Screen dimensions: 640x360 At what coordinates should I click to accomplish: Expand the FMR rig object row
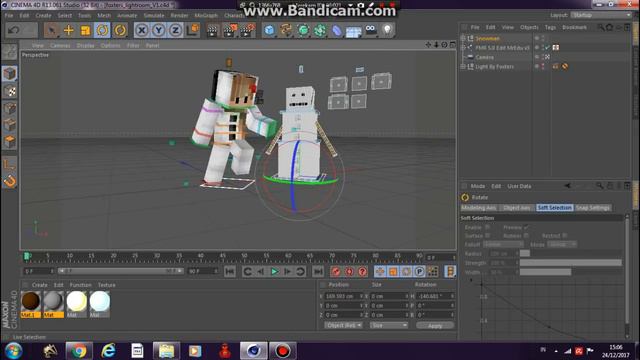tap(463, 48)
